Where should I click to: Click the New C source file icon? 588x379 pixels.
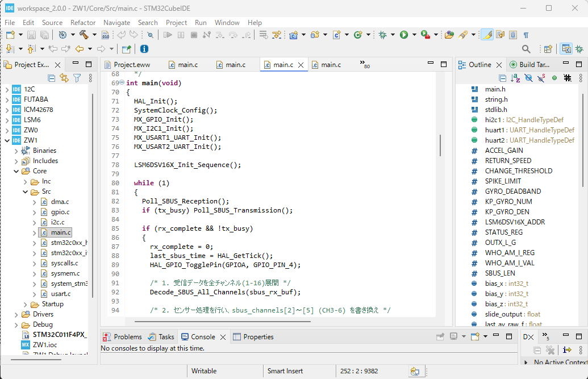tap(336, 35)
